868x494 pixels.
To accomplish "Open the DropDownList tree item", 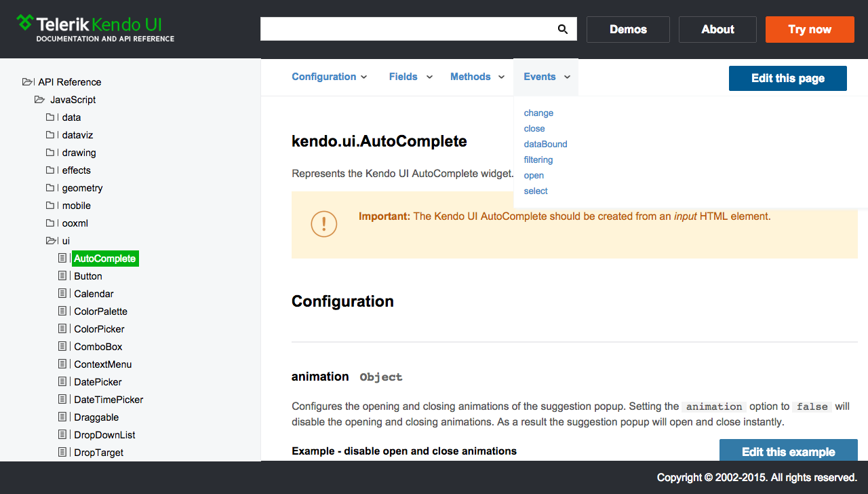I will 104,435.
